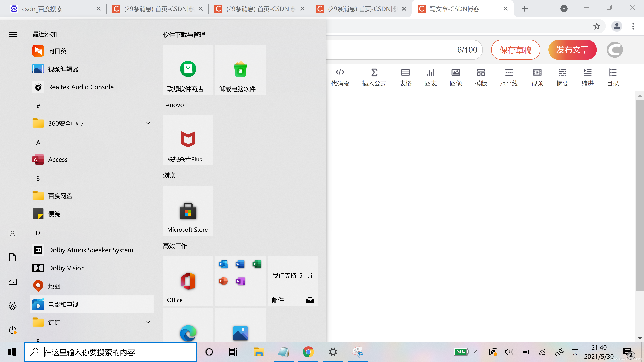Image resolution: width=644 pixels, height=362 pixels.
Task: Open the Outlook icon in Office group
Action: [223, 264]
